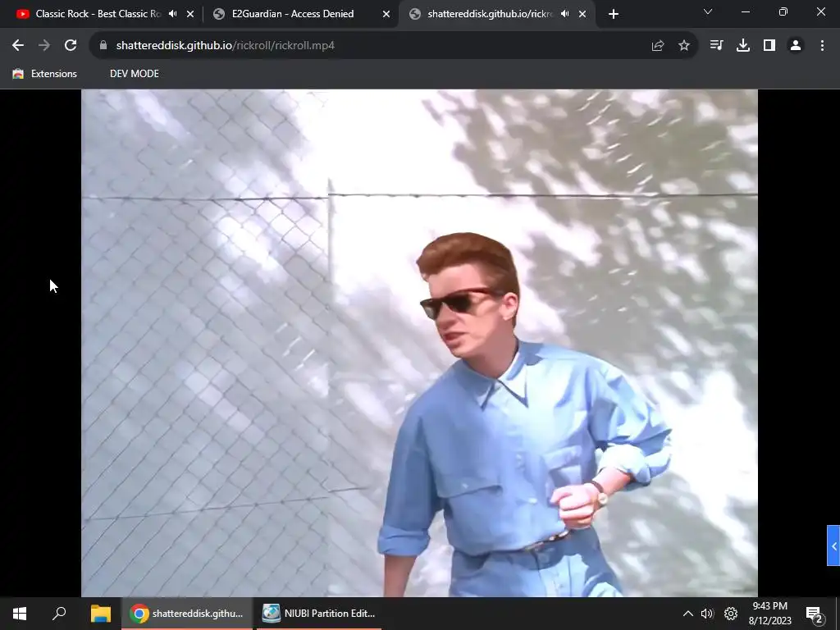Open the system volume control
This screenshot has height=630, width=840.
point(707,614)
